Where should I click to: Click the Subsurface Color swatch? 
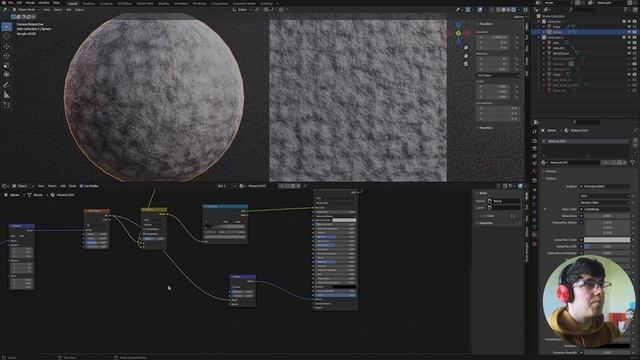tap(607, 240)
